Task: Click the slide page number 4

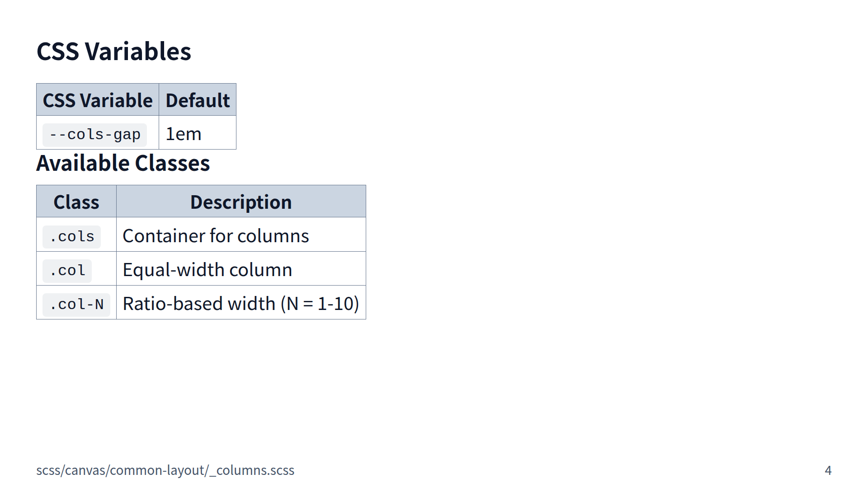Action: pos(828,470)
